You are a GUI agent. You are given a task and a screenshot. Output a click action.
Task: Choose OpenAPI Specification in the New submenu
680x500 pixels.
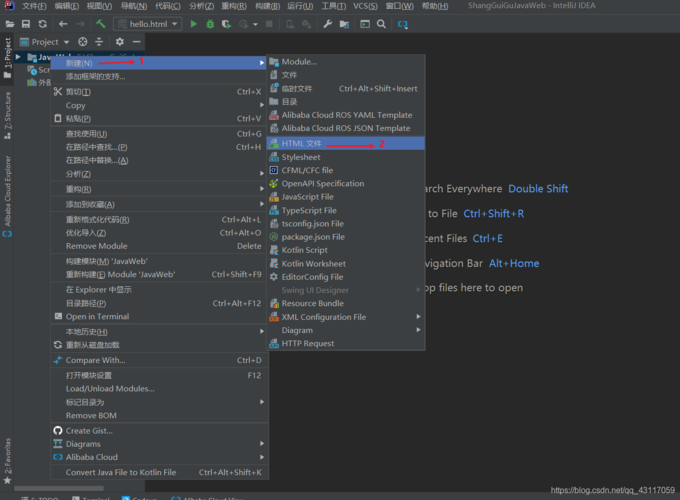click(x=346, y=183)
